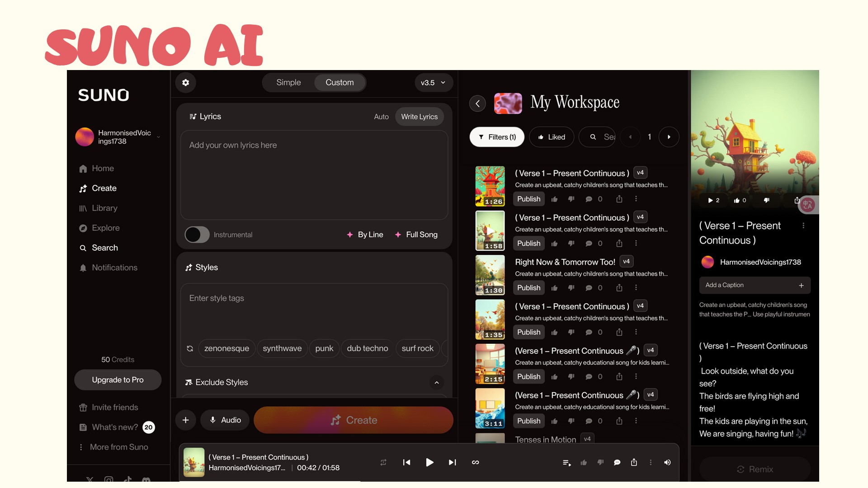Skip to next track in player
This screenshot has height=488, width=868.
(x=452, y=462)
